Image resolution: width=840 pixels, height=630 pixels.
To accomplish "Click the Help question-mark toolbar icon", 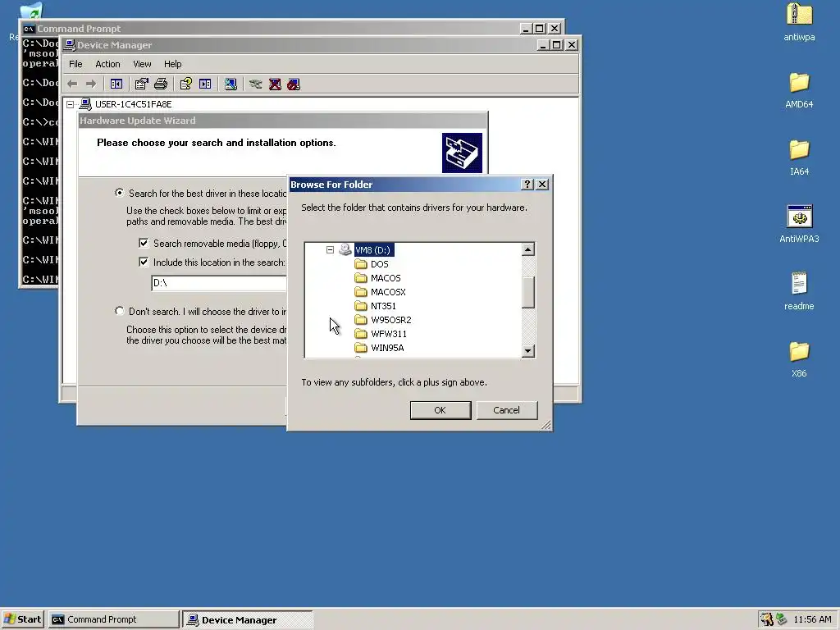I will pyautogui.click(x=186, y=84).
